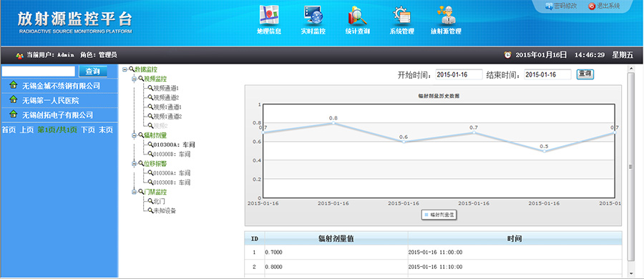The width and height of the screenshot is (644, 279).
Task: Select 010300A: 车间 under 位移报警
Action: click(172, 173)
